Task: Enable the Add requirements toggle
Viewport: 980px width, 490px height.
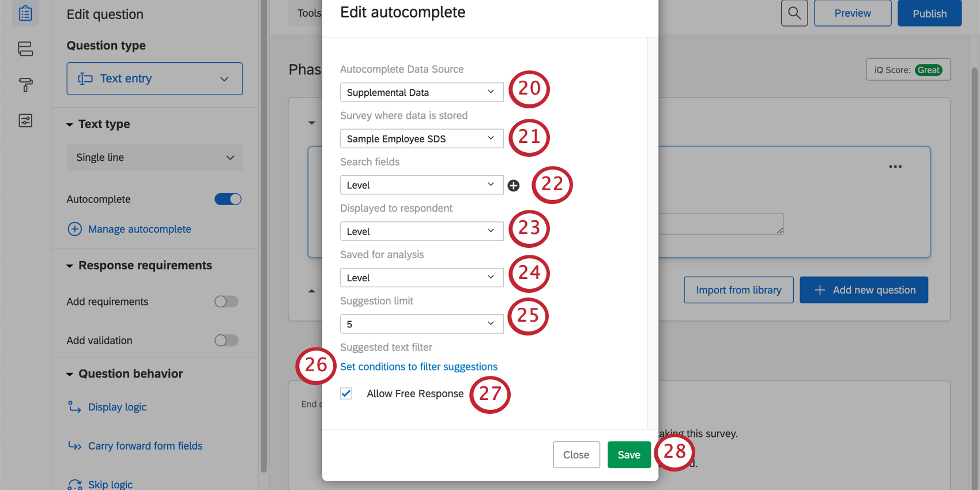Action: pyautogui.click(x=226, y=301)
